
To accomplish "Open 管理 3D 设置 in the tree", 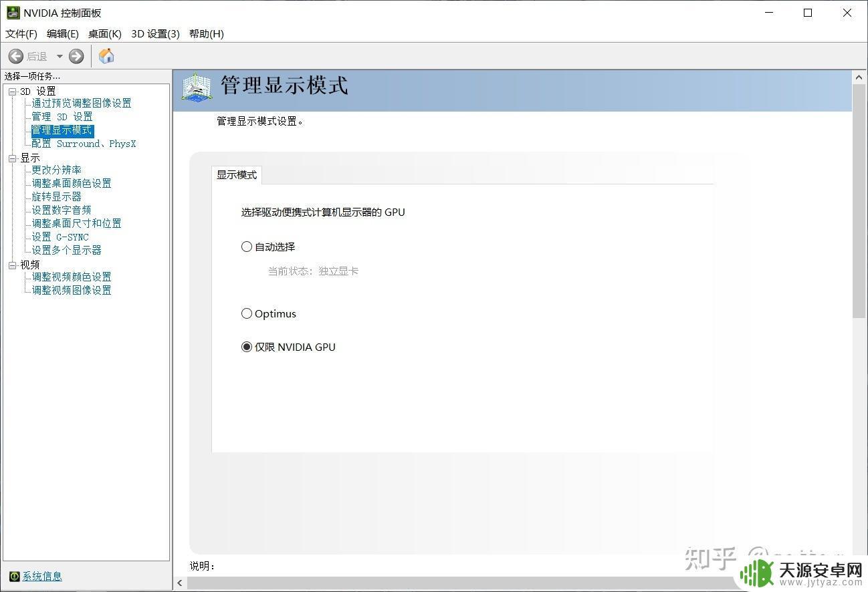I will (62, 116).
